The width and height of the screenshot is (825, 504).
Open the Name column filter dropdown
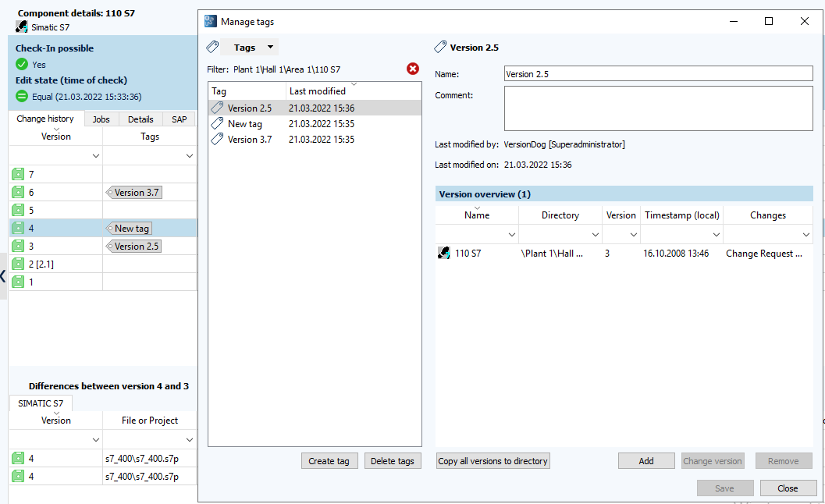[512, 234]
